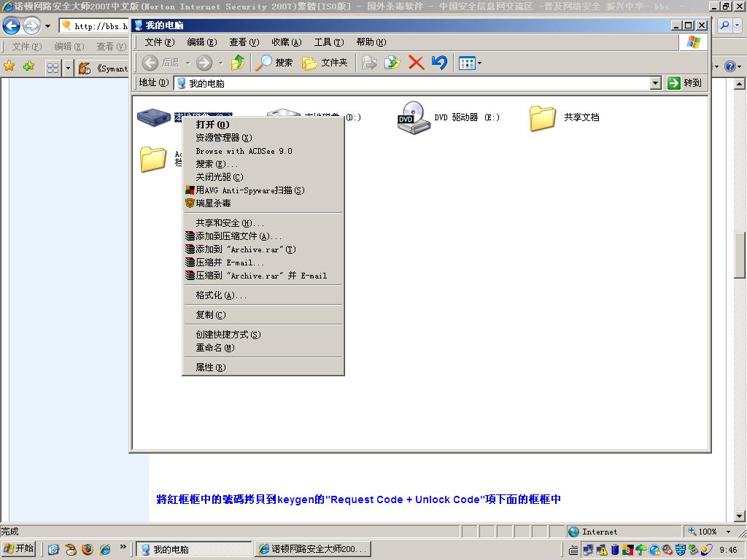Choose Browse with ACDSee 9.0

(263, 151)
